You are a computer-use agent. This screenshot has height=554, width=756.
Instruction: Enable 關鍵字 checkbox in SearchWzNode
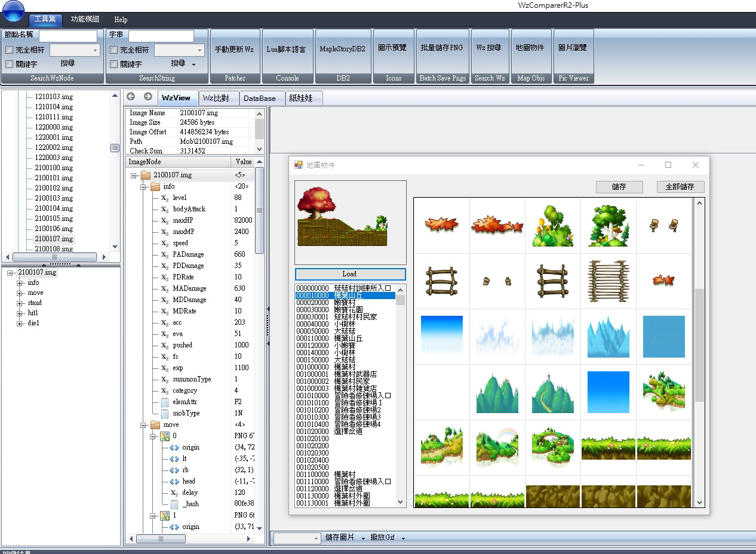click(9, 64)
